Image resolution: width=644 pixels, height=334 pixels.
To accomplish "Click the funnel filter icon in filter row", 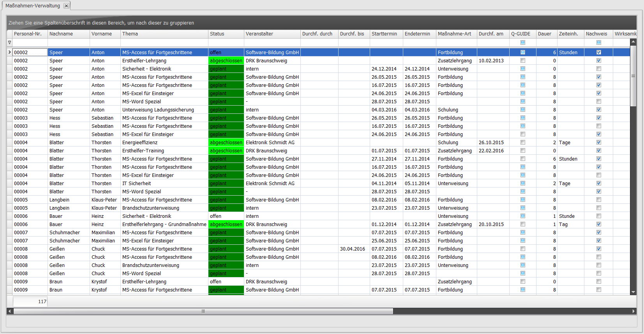I will tap(9, 42).
